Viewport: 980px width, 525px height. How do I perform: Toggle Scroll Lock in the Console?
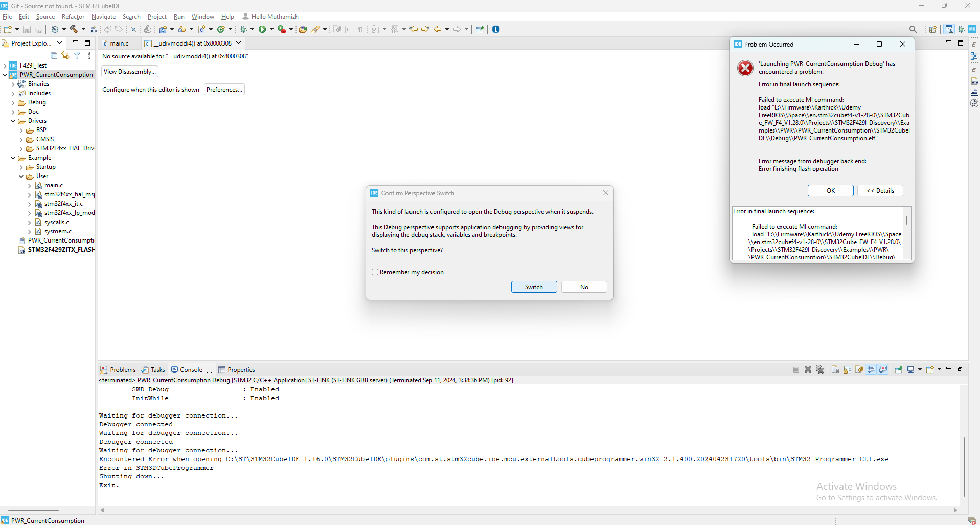[848, 369]
